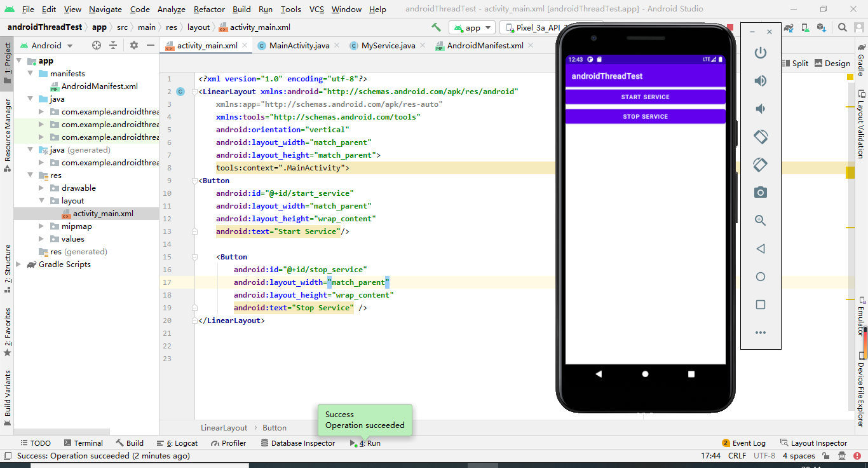Open the Layout Inspector
The width and height of the screenshot is (868, 468).
point(813,443)
